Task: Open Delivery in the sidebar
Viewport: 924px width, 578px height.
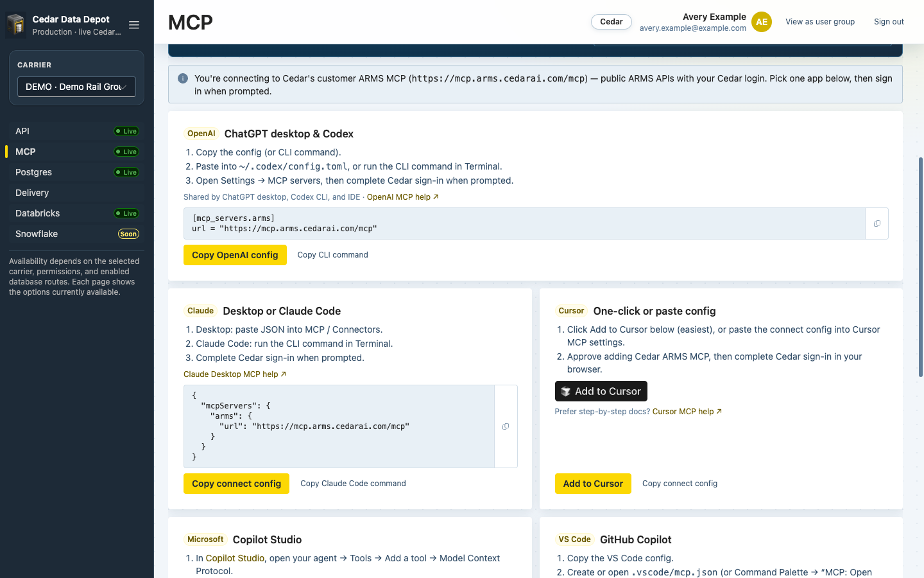Action: point(76,193)
